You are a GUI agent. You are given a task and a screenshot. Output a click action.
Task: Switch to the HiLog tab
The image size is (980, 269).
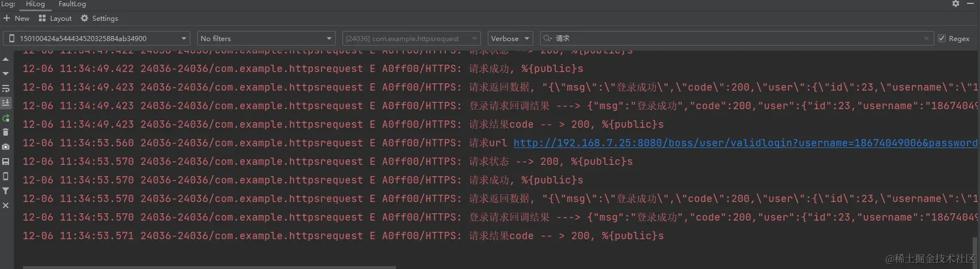pyautogui.click(x=35, y=4)
